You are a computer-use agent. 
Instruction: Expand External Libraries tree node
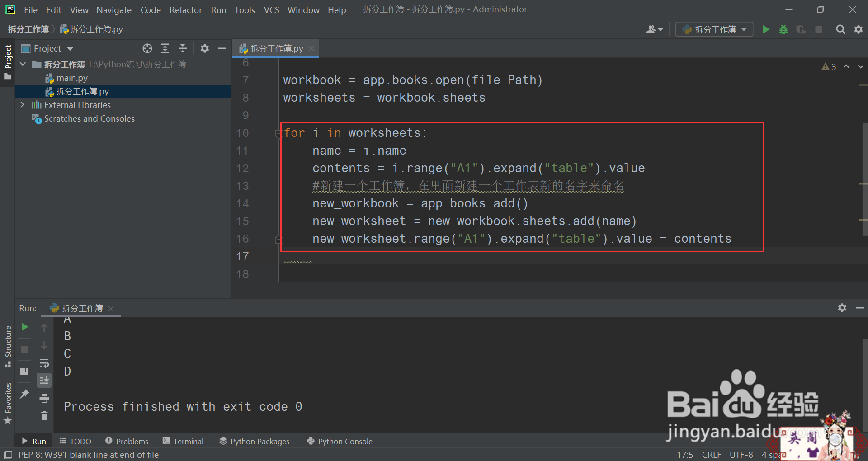click(x=22, y=105)
